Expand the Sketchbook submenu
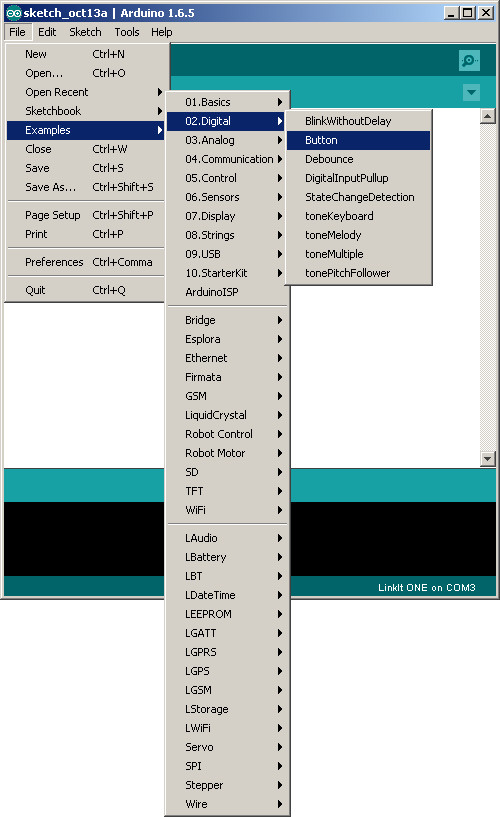Screen dimensions: 500x817 pyautogui.click(x=86, y=112)
